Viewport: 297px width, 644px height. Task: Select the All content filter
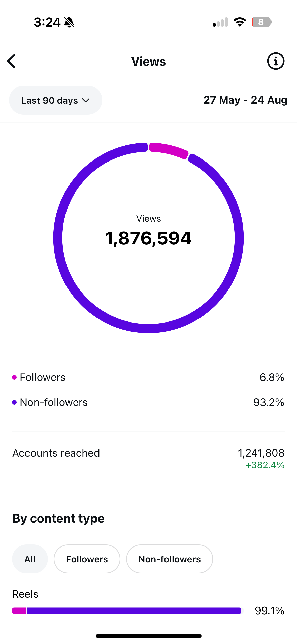click(x=30, y=559)
